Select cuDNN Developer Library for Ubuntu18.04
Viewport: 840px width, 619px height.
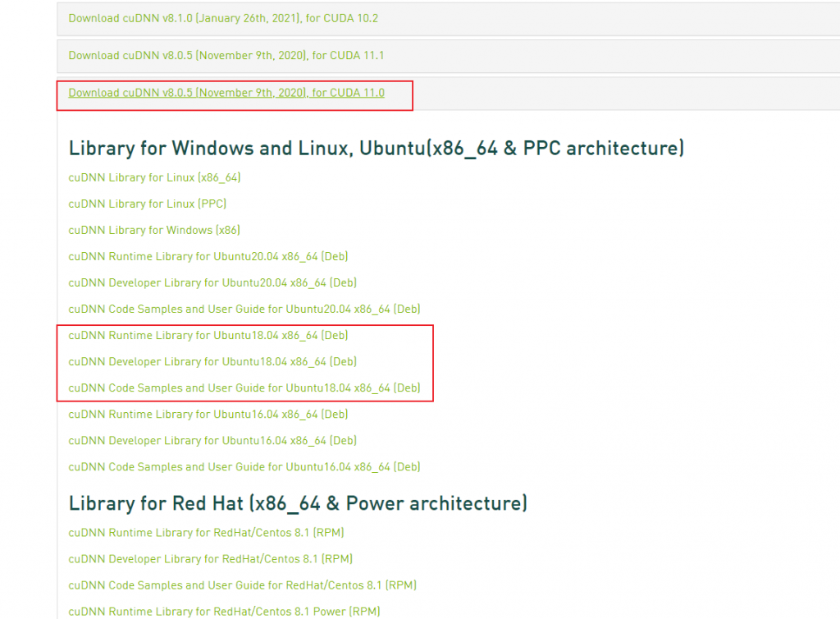pyautogui.click(x=212, y=361)
